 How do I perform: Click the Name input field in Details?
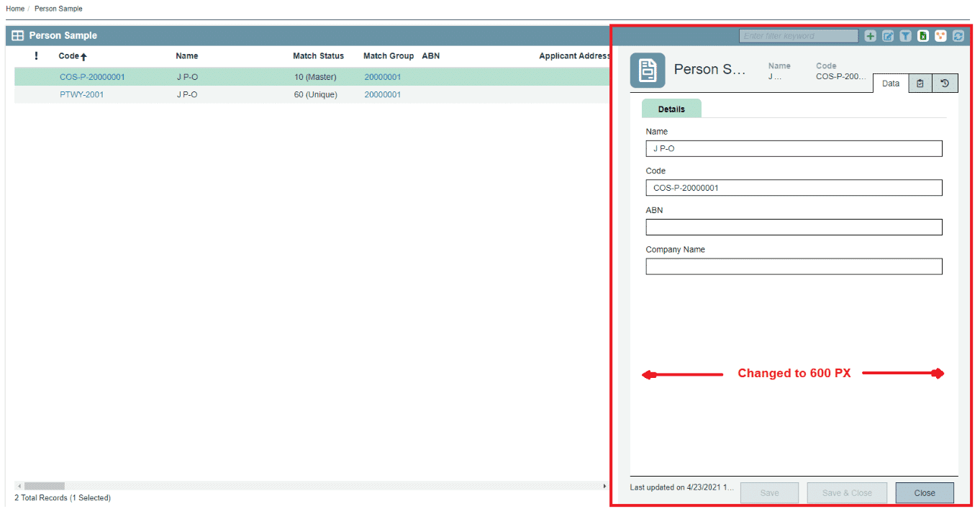pos(794,148)
